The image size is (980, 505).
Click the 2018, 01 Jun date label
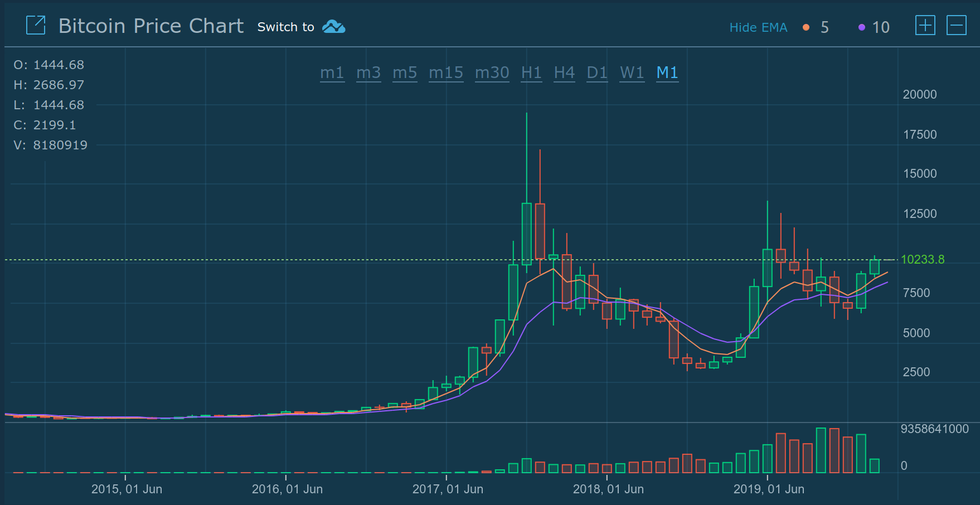[608, 489]
